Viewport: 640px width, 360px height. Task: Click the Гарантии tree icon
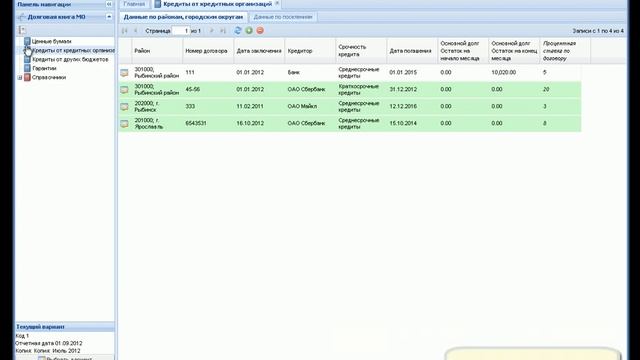click(x=27, y=68)
